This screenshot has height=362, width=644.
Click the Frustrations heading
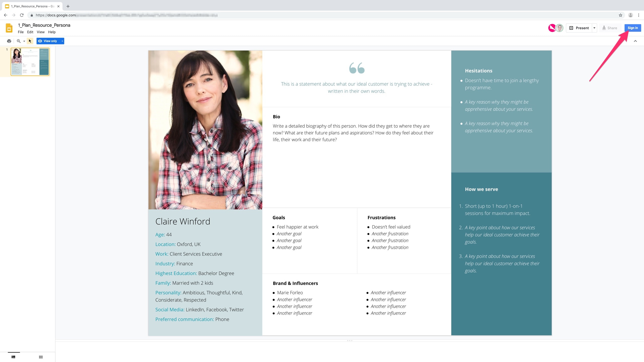[381, 217]
